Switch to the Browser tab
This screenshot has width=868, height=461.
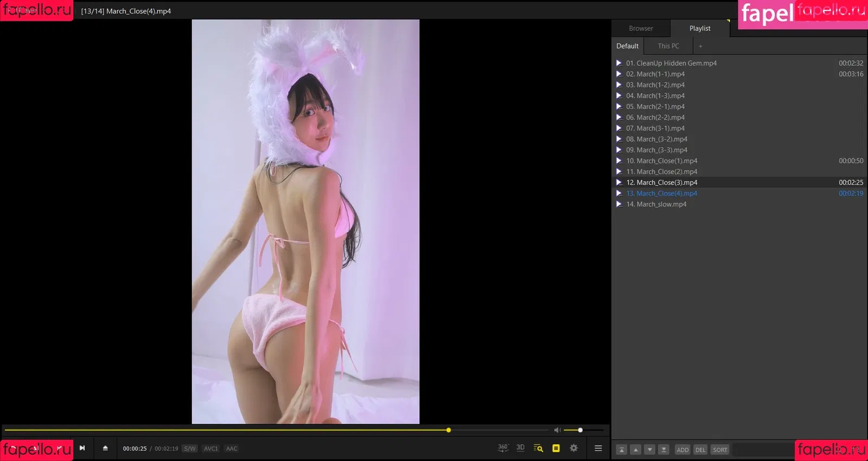(x=641, y=28)
